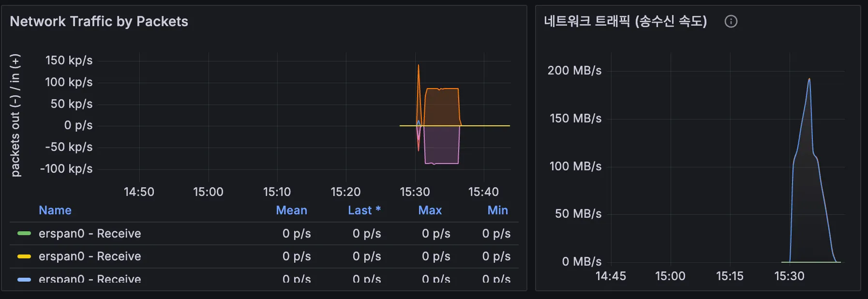The height and width of the screenshot is (299, 868).
Task: Sort legend by the Max column header
Action: point(430,210)
